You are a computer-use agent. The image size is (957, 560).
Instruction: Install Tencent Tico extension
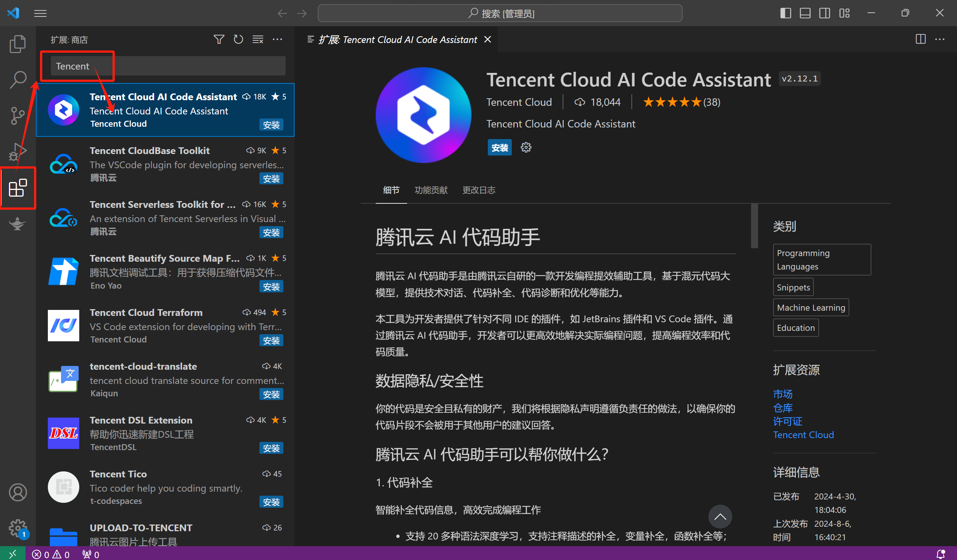[x=271, y=502]
